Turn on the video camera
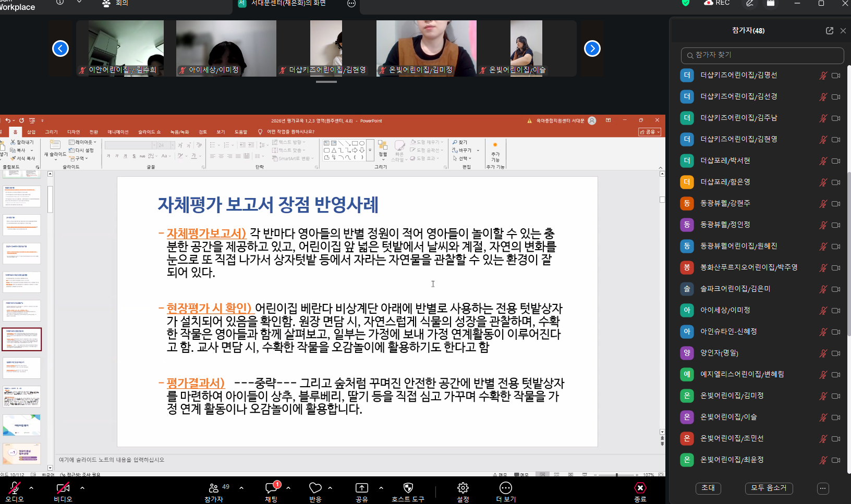 tap(63, 488)
